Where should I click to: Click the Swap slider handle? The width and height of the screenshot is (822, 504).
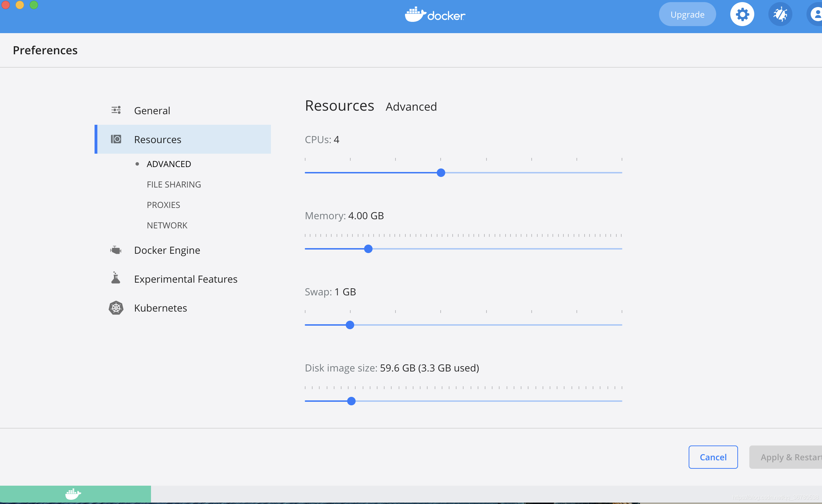[x=350, y=325]
